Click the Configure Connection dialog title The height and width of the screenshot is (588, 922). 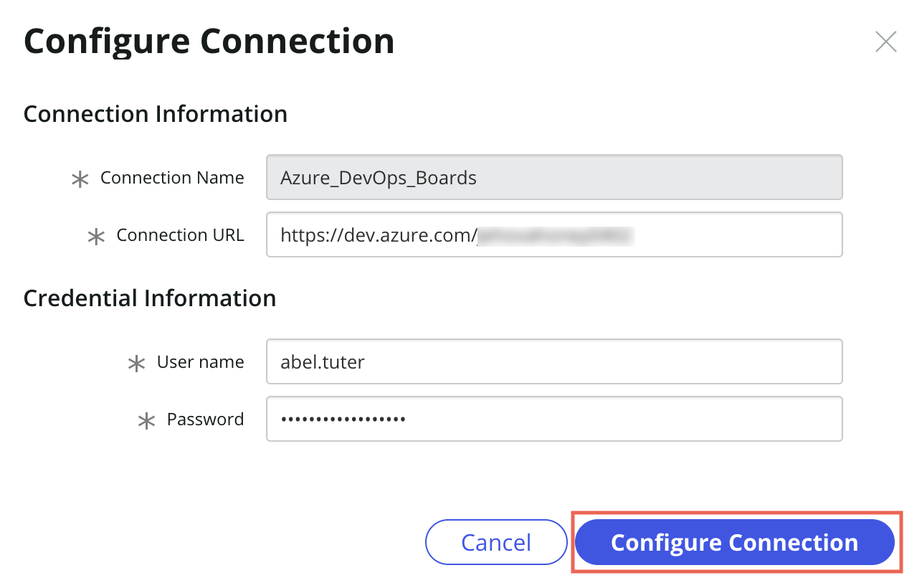209,42
